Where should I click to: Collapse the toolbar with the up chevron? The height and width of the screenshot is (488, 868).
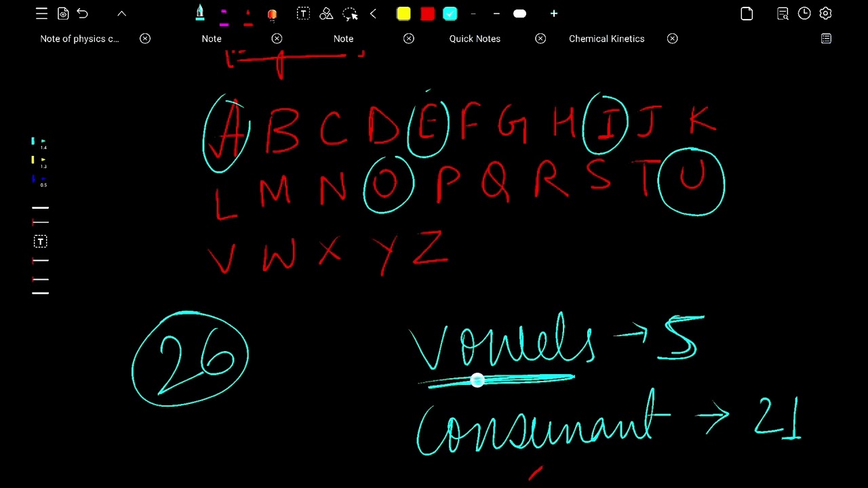121,14
